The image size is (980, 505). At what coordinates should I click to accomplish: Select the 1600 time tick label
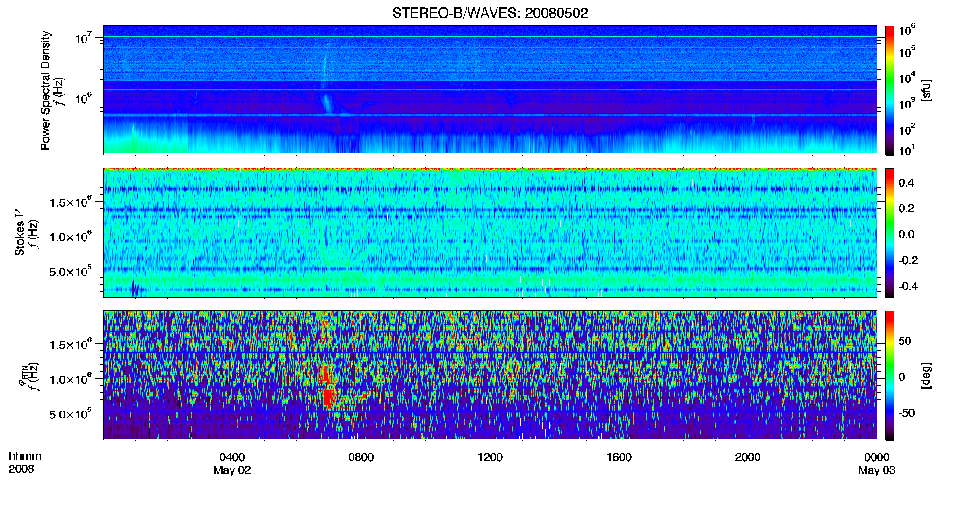click(619, 457)
